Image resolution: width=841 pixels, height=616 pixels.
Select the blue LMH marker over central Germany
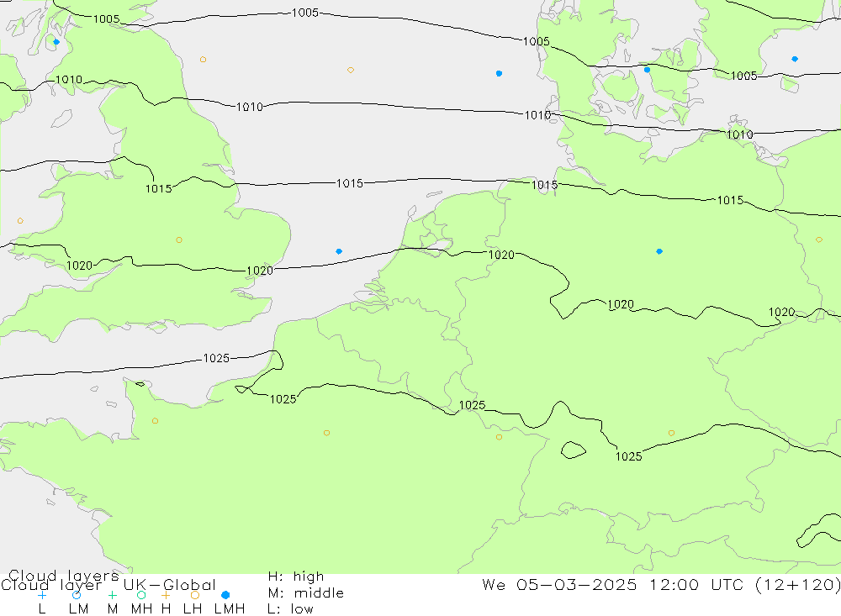tap(659, 251)
